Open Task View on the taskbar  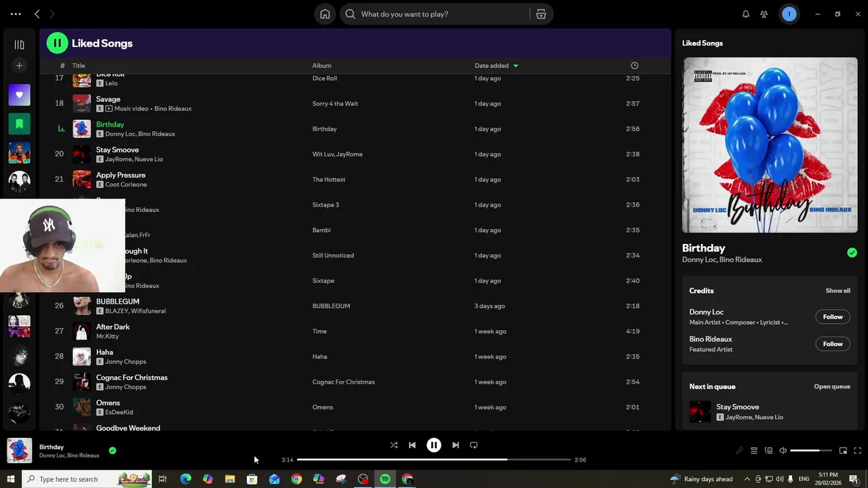tap(163, 479)
